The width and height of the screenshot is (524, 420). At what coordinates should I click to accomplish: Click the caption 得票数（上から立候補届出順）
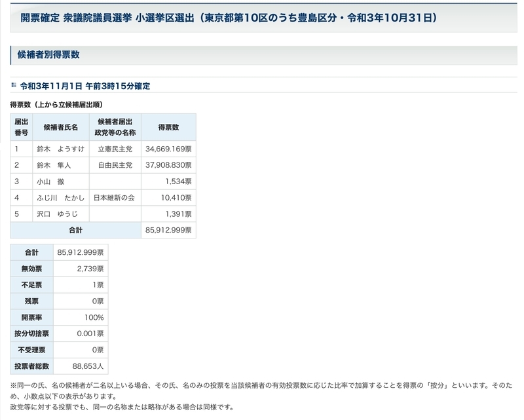56,105
